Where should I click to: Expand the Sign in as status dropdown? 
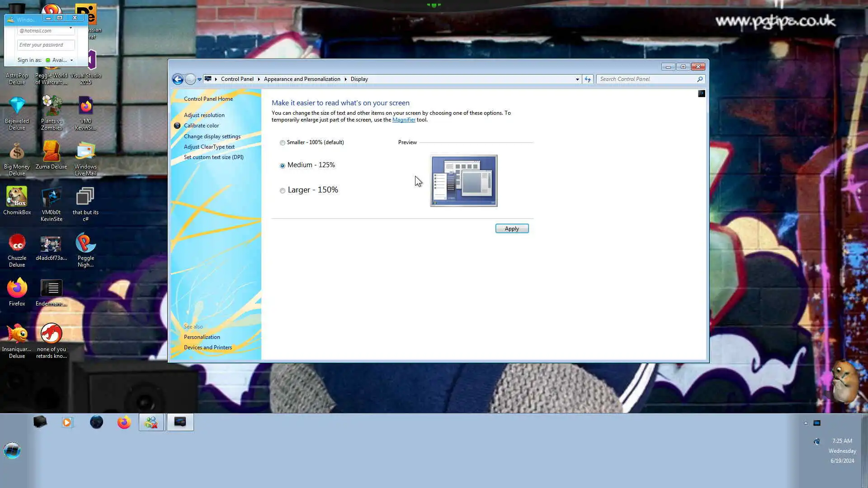point(71,60)
